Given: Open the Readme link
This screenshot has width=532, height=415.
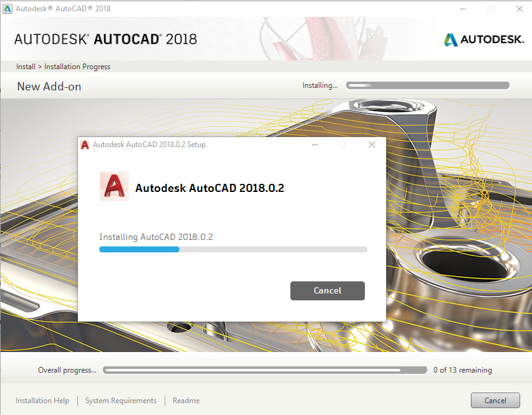Looking at the screenshot, I should (x=186, y=401).
